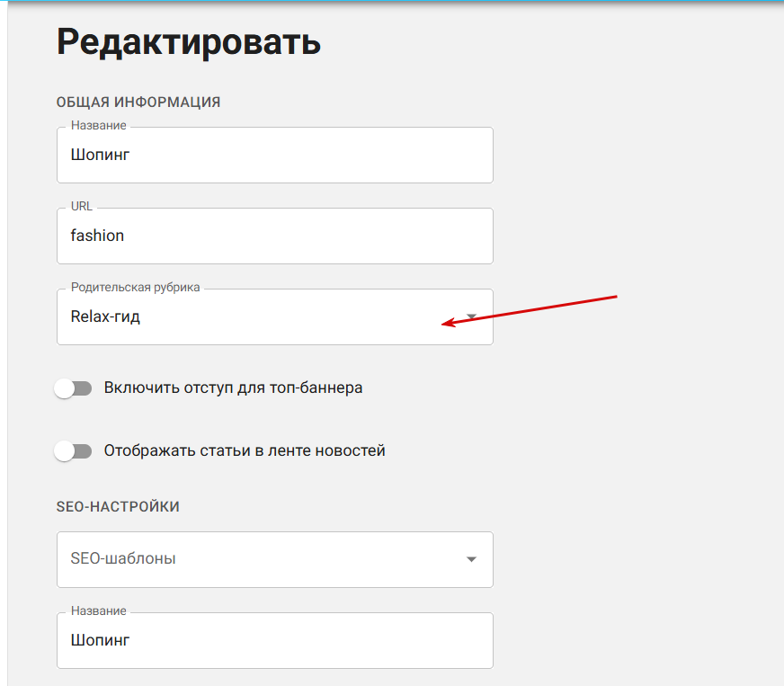The image size is (784, 686).
Task: Toggle "Включить отступ для топ-баннера" switch
Action: 73,388
